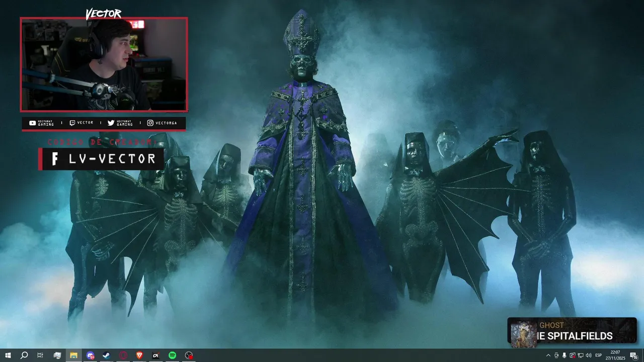Open clock and calendar 22:07
Screen dimensions: 644x362
coord(615,355)
